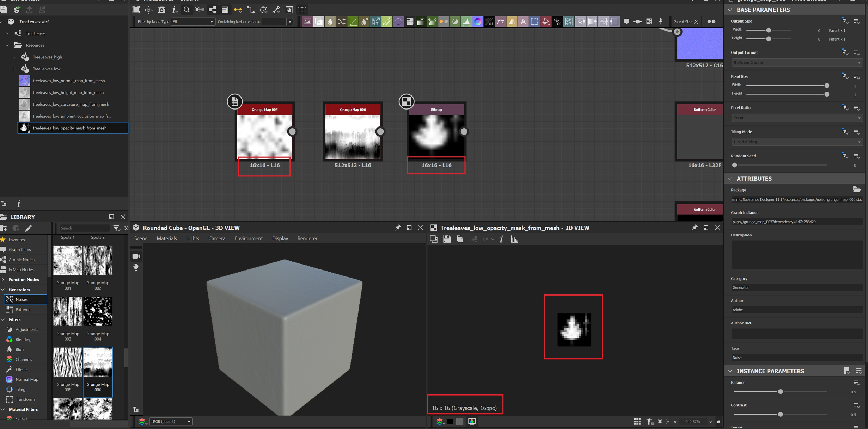This screenshot has height=429, width=868.
Task: Toggle display color profile monitor icon
Action: [472, 422]
